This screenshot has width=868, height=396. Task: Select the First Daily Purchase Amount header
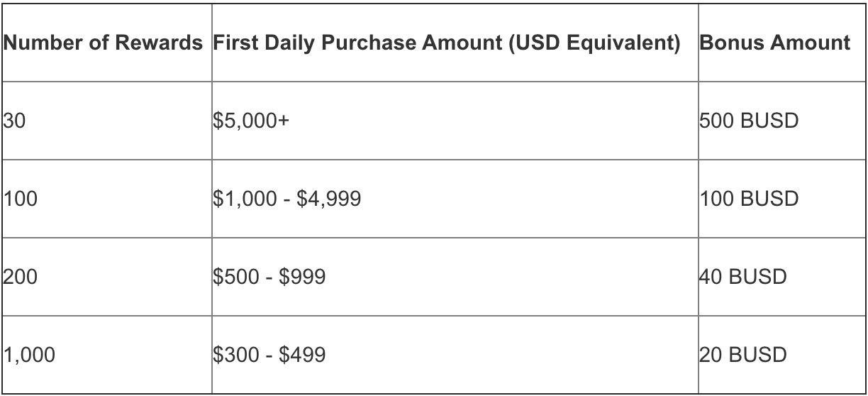tap(455, 43)
